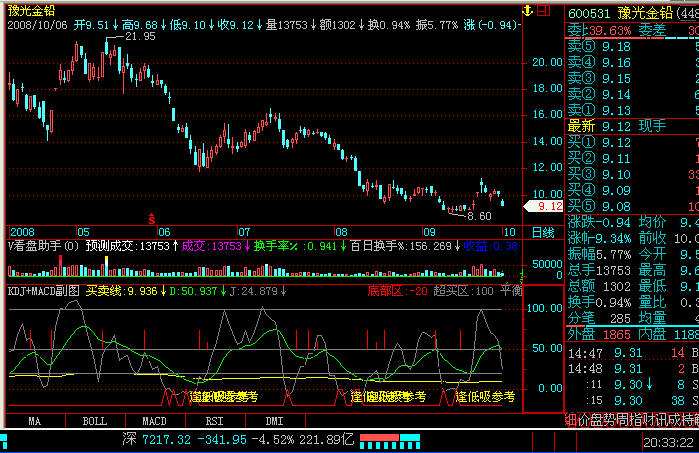Click the stock code 600531 in right panel
The width and height of the screenshot is (699, 453).
tap(588, 14)
